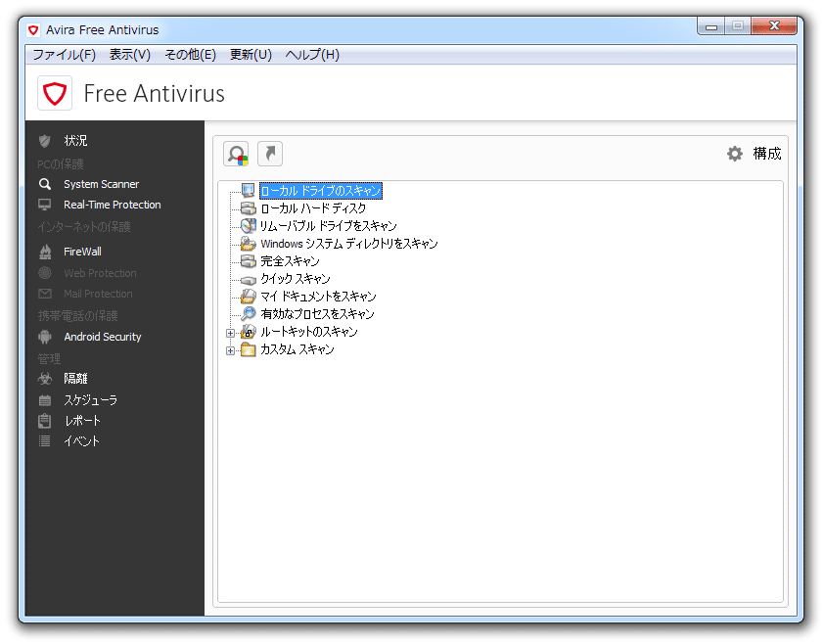Image resolution: width=823 pixels, height=644 pixels.
Task: Open Real-Time Protection in the sidebar
Action: pyautogui.click(x=113, y=205)
